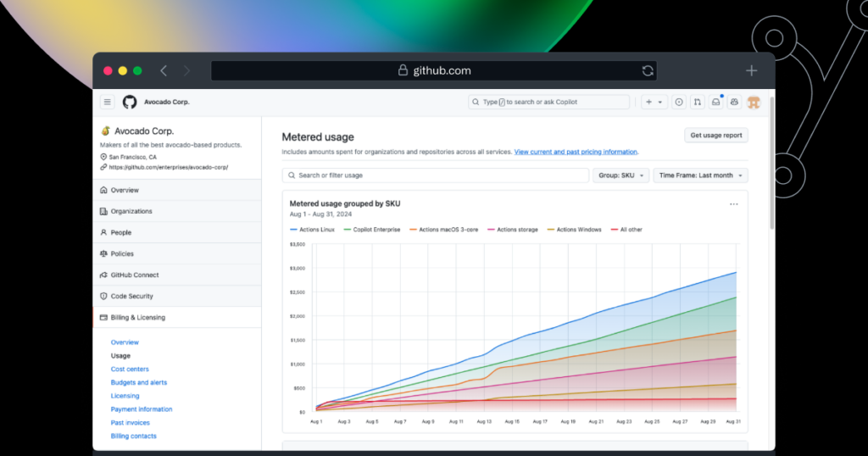Click the GitHub Octocat logo

(130, 102)
